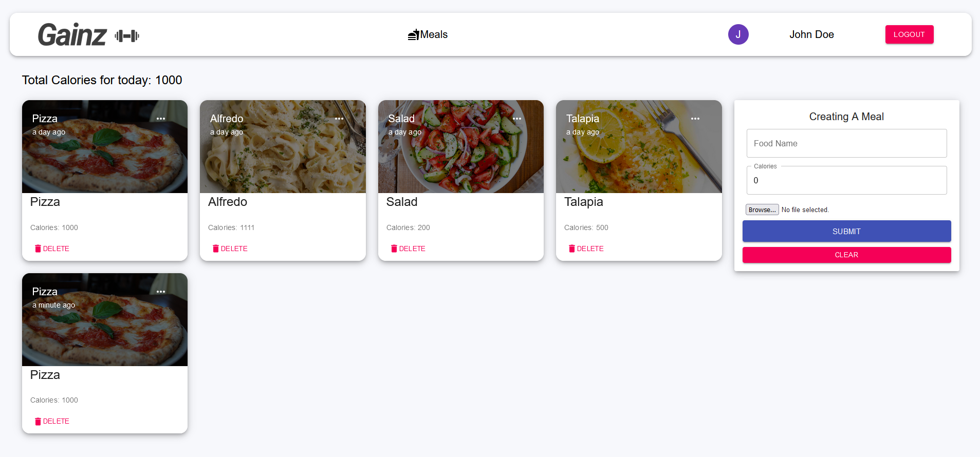Click the dumbbell icon next to Meals
This screenshot has width=980, height=457.
[414, 34]
